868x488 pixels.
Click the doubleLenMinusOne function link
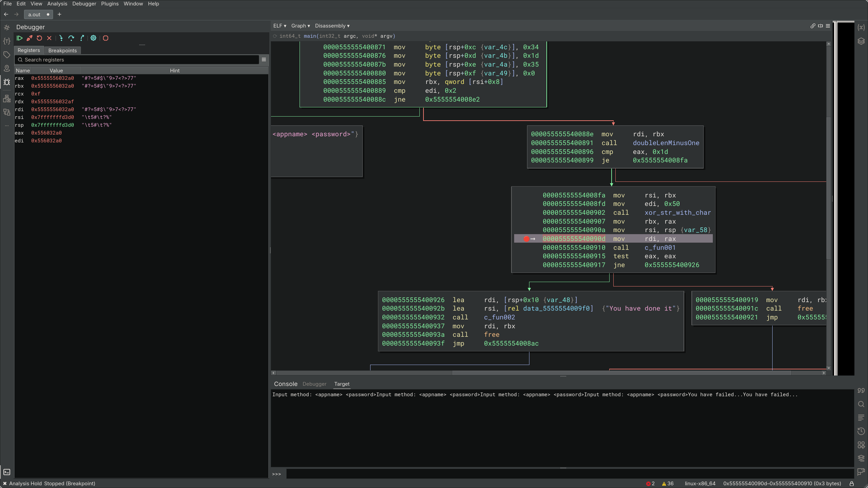click(666, 143)
